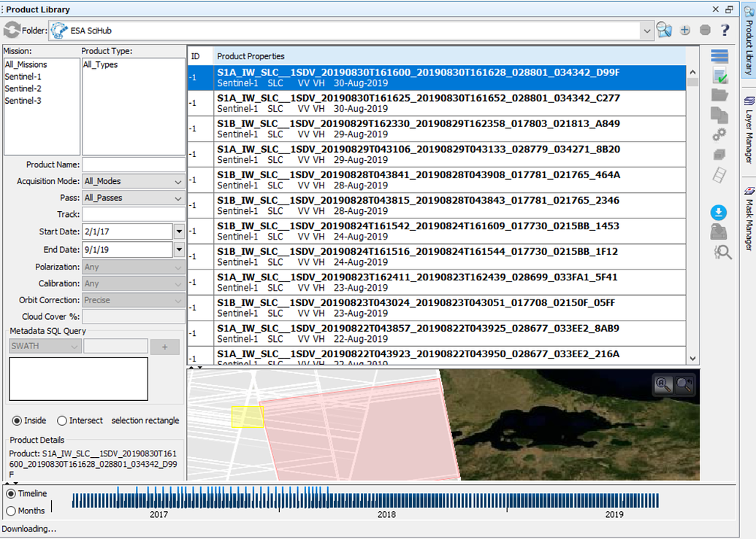Click a 2018 marker on the timeline
The height and width of the screenshot is (539, 756).
point(387,502)
